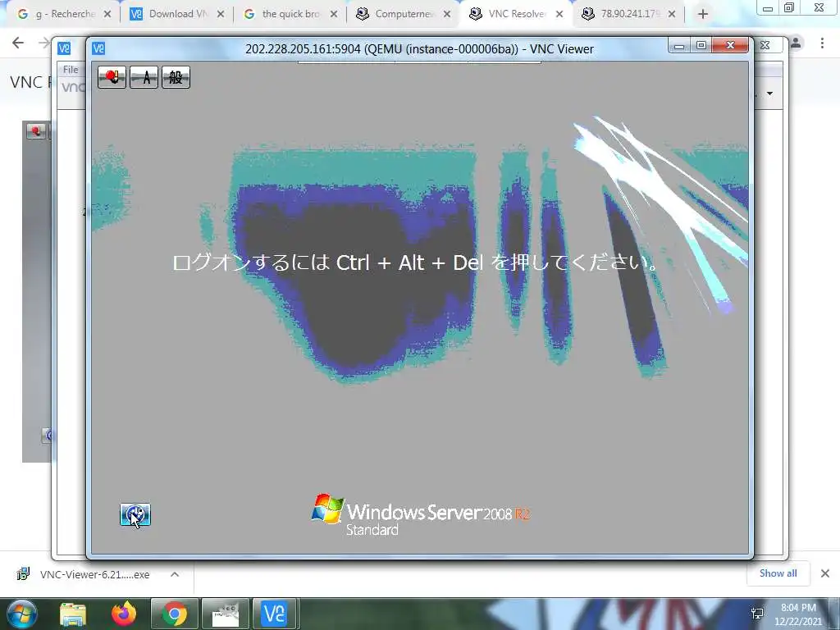Click the GIMP-like taskbar icon next to Chrome
Screen dimensions: 840x630
(225, 614)
